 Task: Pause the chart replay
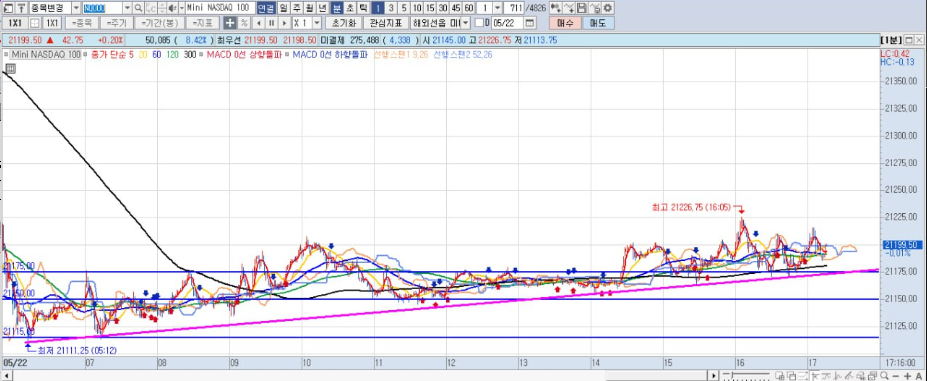(271, 23)
